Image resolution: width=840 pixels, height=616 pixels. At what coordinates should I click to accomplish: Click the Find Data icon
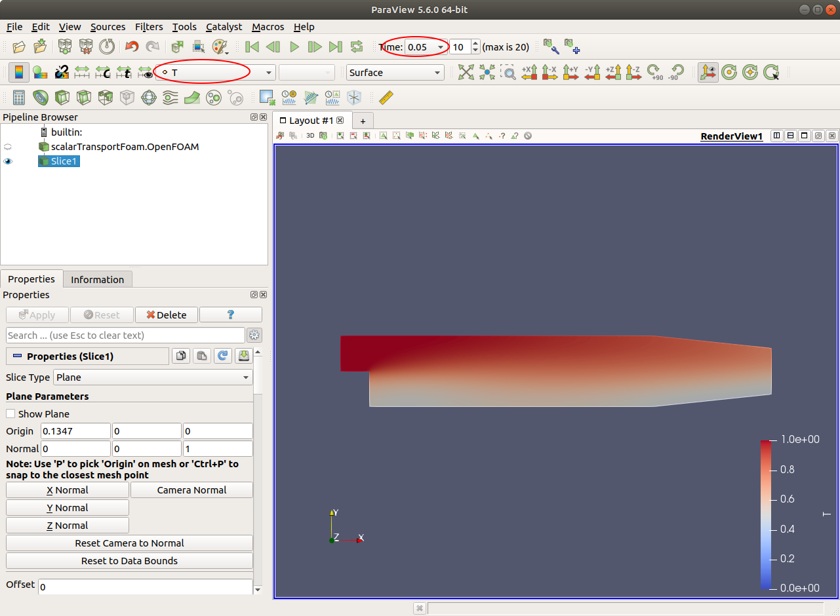[x=199, y=47]
